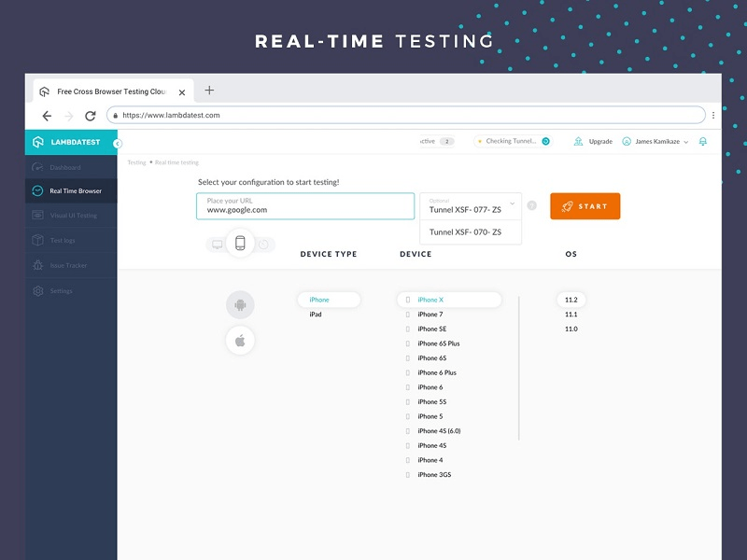The image size is (747, 560).
Task: Switch to desktop device mode icon
Action: [x=218, y=245]
